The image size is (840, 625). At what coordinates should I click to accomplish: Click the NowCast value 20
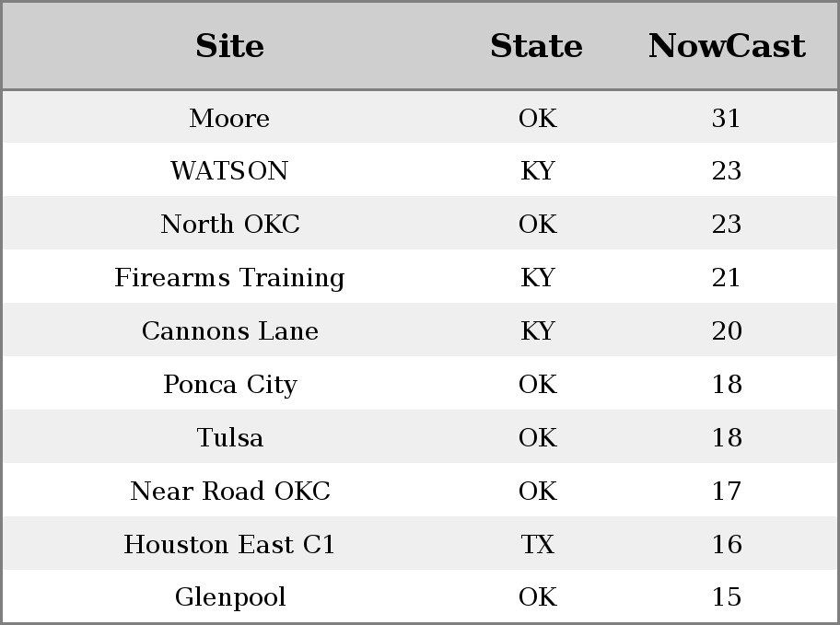coord(727,330)
